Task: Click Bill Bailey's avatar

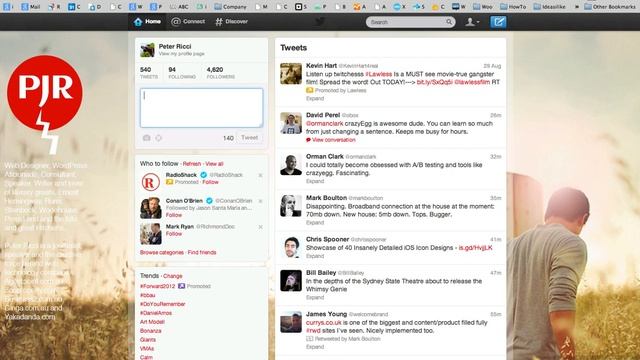Action: (x=291, y=281)
